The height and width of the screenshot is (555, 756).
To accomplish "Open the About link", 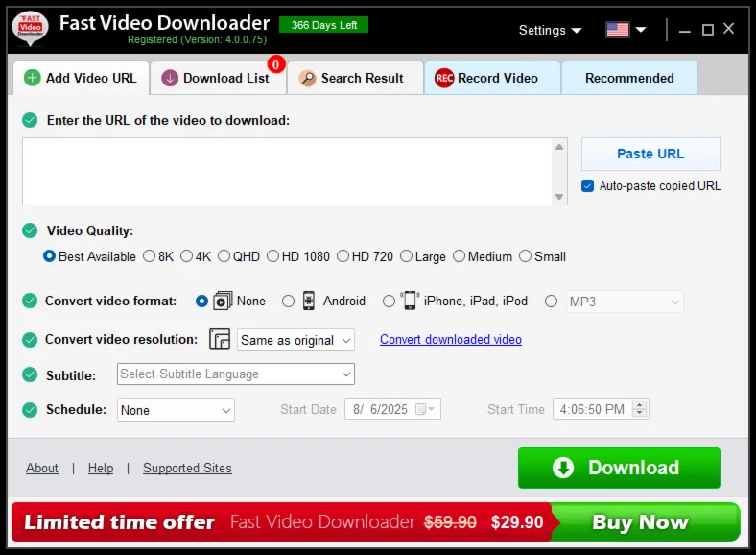I will (x=42, y=468).
